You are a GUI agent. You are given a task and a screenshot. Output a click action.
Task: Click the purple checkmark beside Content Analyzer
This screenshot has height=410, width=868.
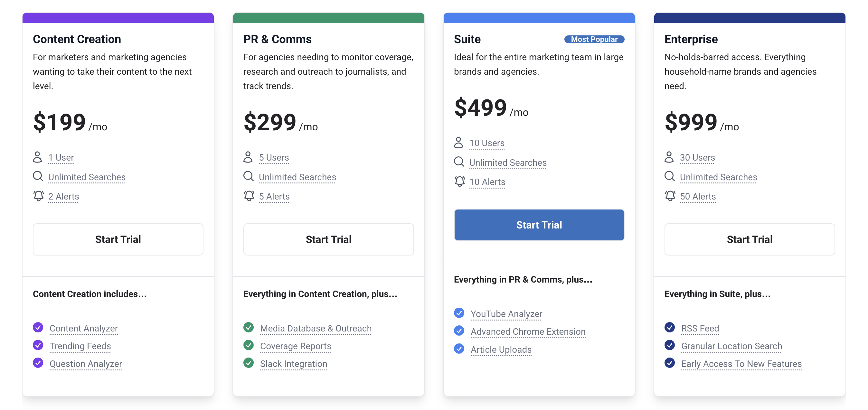pyautogui.click(x=38, y=328)
